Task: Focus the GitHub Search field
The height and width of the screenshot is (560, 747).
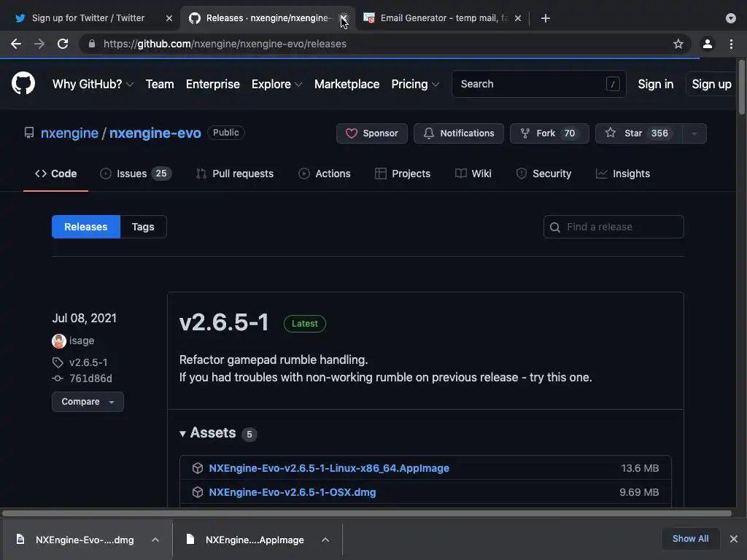Action: (539, 85)
